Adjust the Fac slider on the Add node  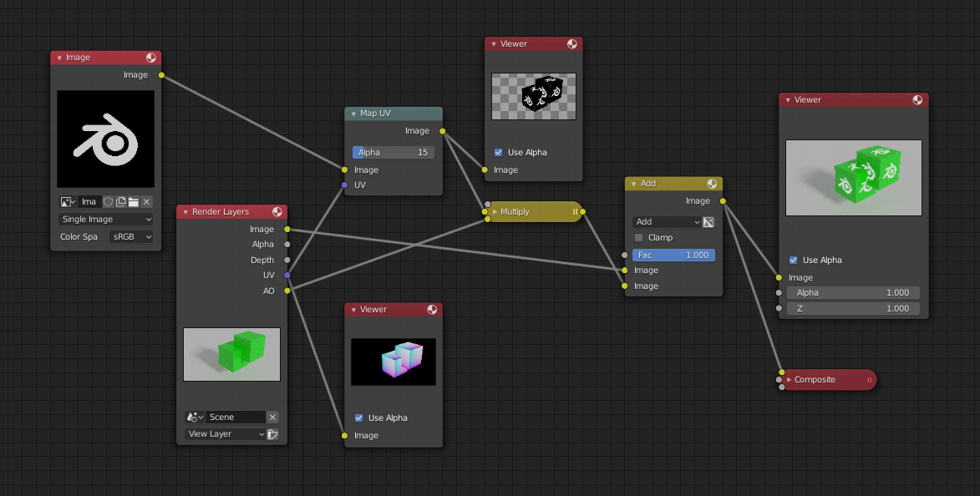tap(673, 255)
